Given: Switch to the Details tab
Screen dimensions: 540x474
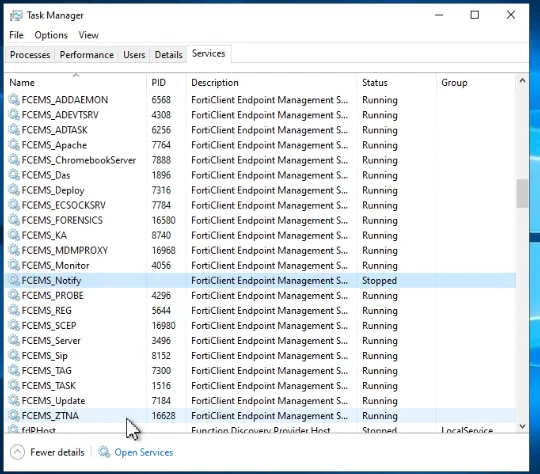Looking at the screenshot, I should 168,55.
